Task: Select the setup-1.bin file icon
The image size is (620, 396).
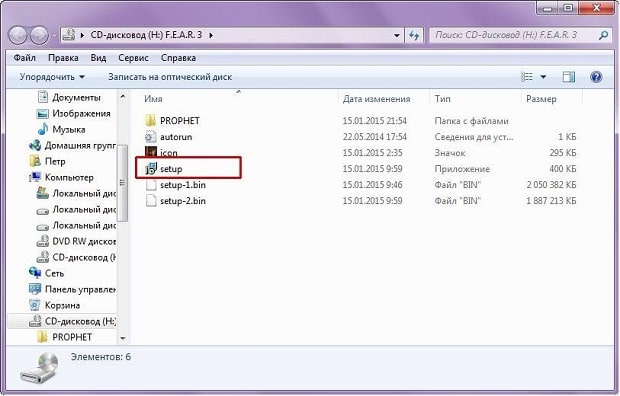Action: 151,185
